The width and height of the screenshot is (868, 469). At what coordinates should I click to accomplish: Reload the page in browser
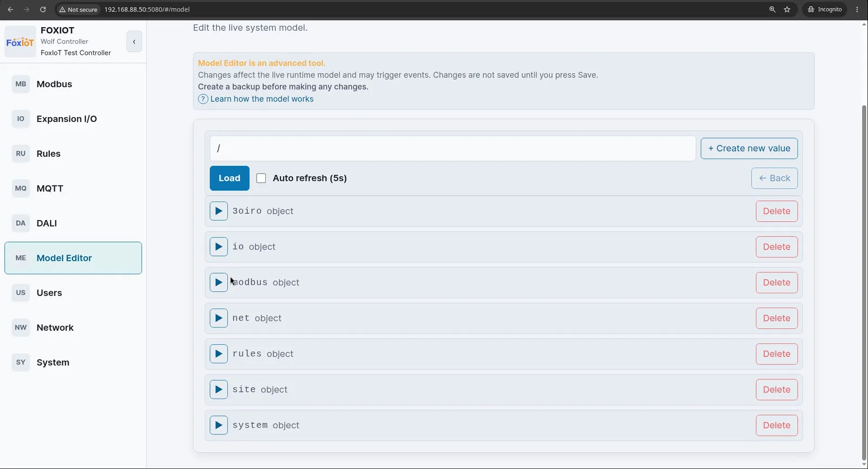click(x=43, y=9)
